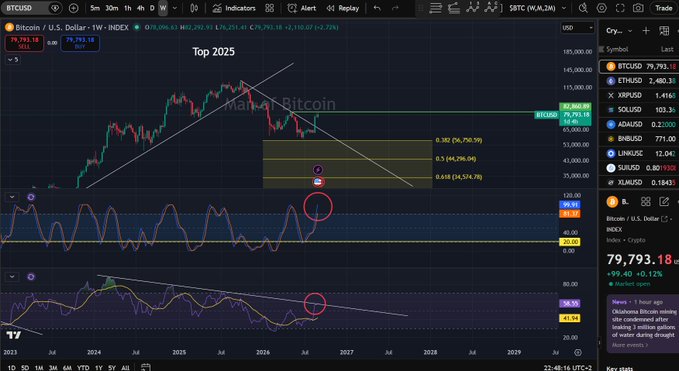Set date range to 5Y

click(x=112, y=368)
